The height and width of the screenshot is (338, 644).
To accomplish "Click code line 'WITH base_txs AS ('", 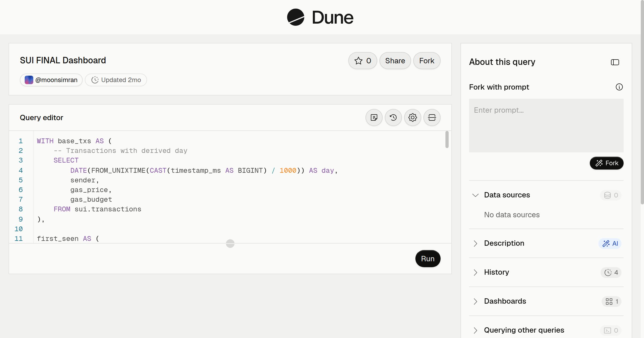I will pos(74,141).
